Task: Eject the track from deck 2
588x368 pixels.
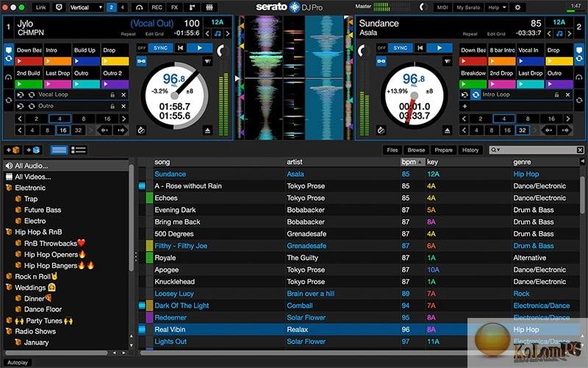Action: pos(447,130)
